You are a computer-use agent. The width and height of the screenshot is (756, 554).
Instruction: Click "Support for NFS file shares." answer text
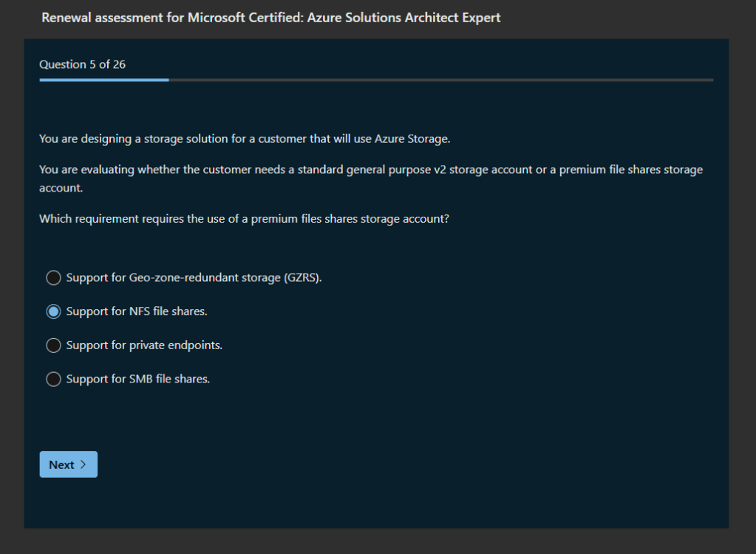pos(137,312)
